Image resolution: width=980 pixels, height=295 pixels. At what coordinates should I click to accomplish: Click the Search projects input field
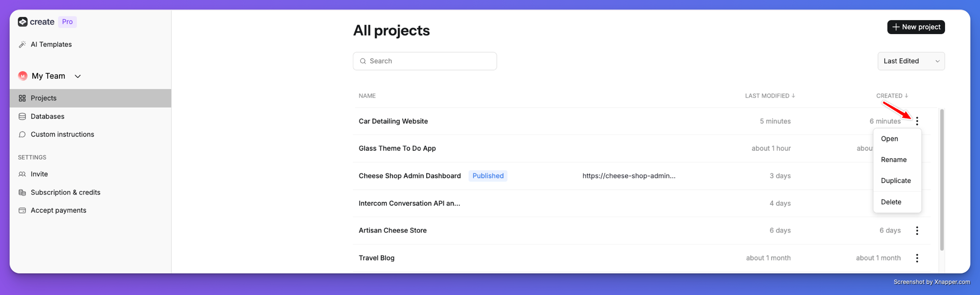click(x=425, y=61)
